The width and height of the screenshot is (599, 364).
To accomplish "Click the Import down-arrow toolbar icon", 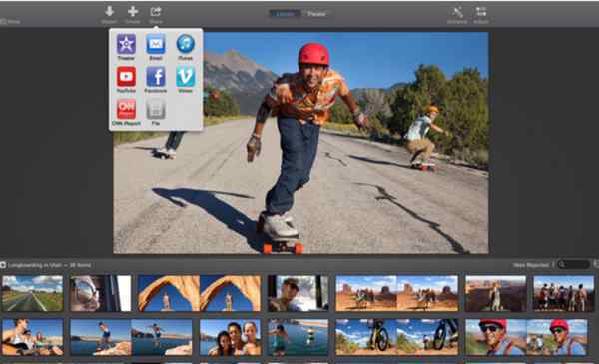I will coord(109,12).
